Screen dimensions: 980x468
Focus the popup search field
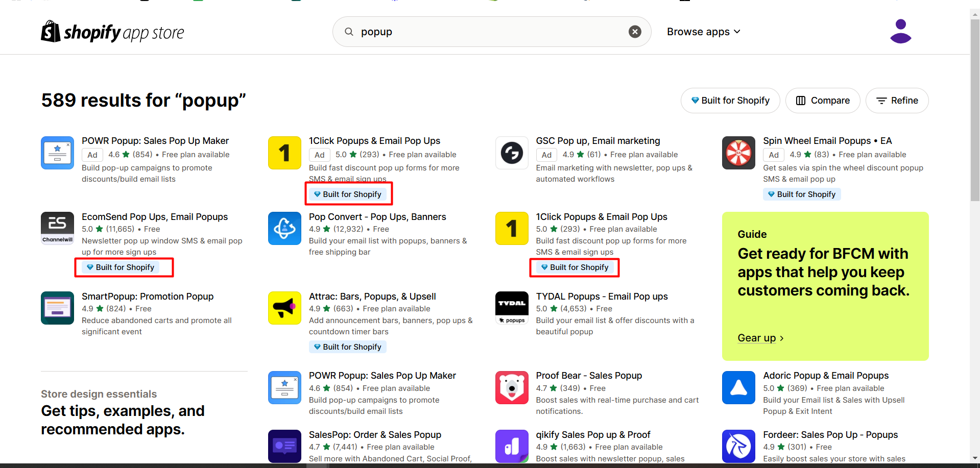491,32
